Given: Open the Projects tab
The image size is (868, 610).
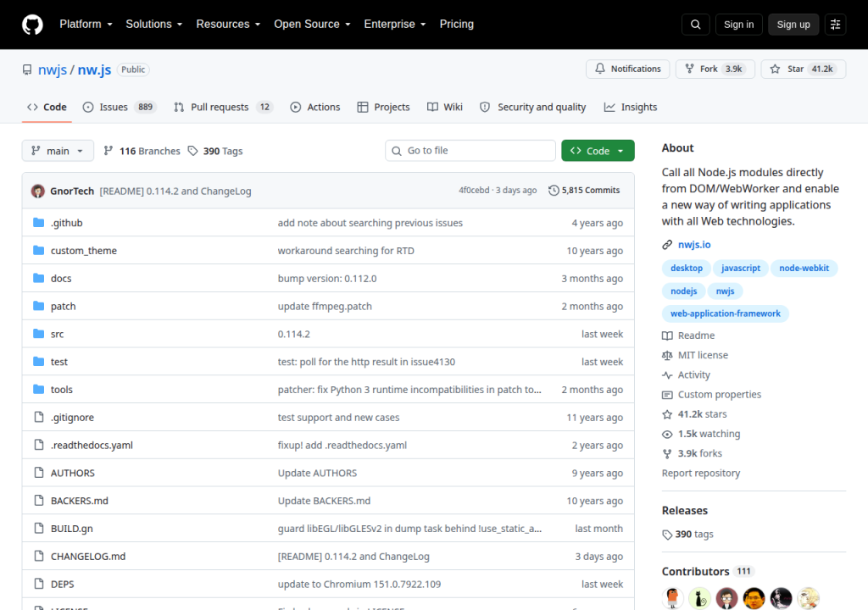Looking at the screenshot, I should 384,107.
